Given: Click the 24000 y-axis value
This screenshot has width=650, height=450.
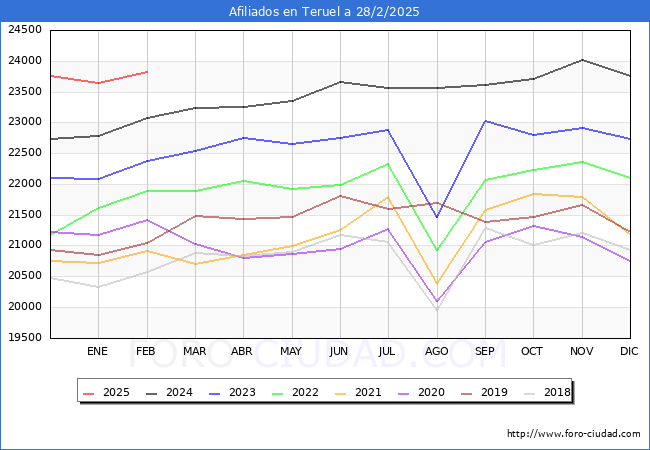Looking at the screenshot, I should [25, 61].
